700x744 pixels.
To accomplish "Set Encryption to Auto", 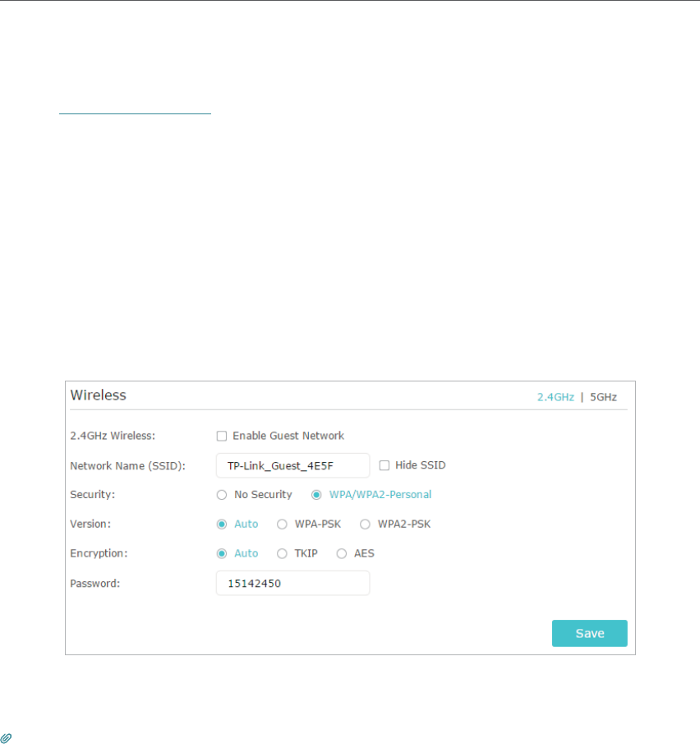I will coord(222,554).
